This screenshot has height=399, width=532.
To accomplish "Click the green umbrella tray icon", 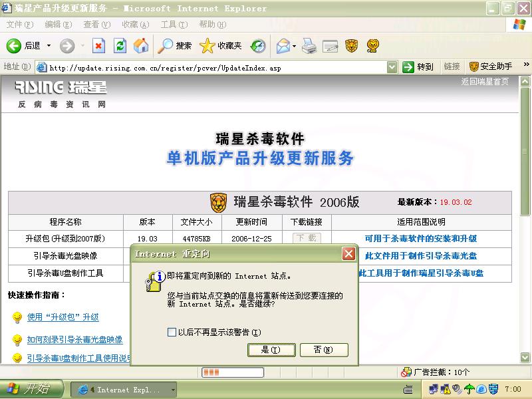I will click(x=469, y=389).
